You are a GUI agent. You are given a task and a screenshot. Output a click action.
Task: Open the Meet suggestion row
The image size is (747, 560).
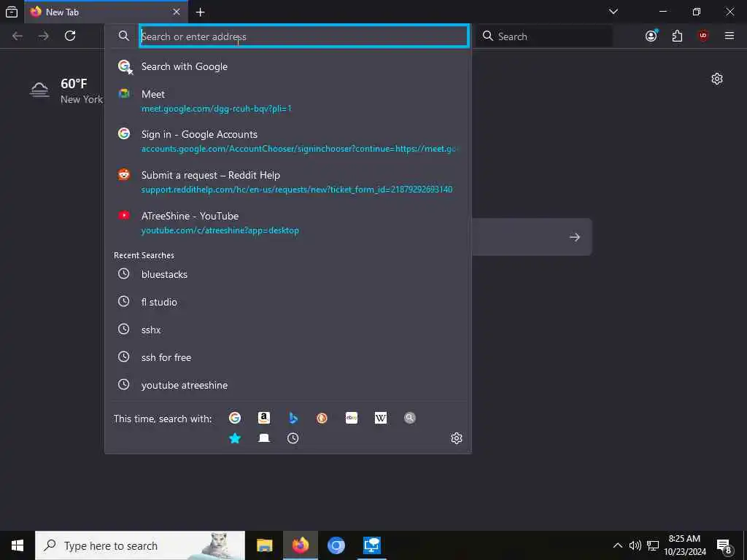[x=287, y=101]
